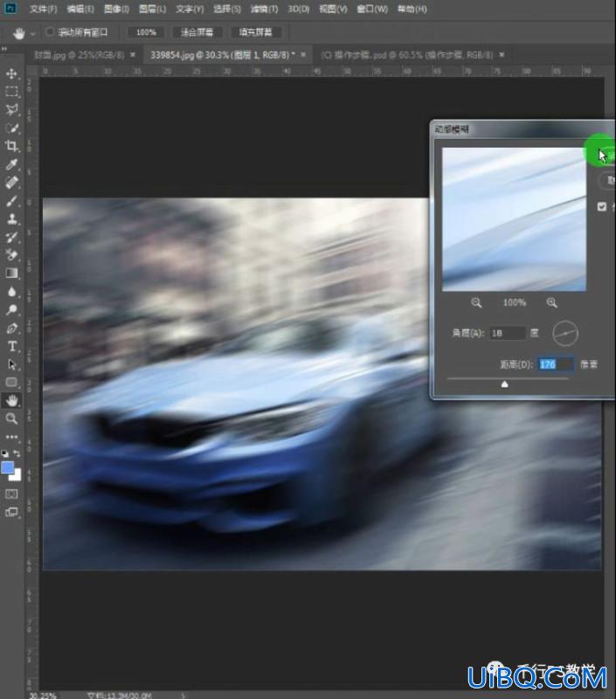This screenshot has width=616, height=699.
Task: Select the Pen tool
Action: point(11,329)
